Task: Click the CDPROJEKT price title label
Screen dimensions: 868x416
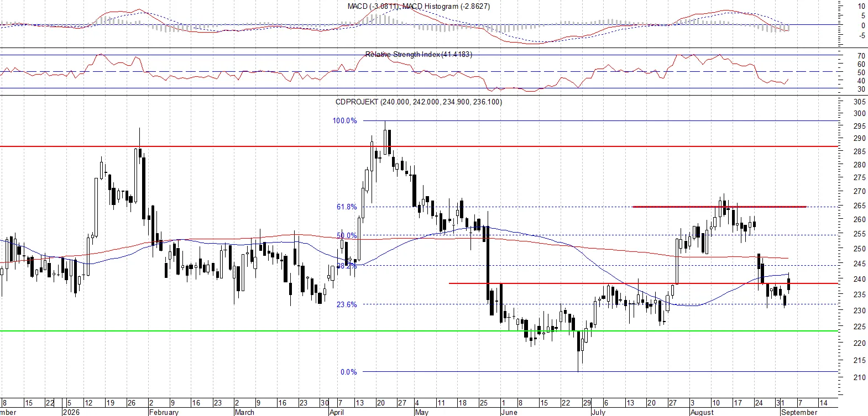Action: point(419,102)
